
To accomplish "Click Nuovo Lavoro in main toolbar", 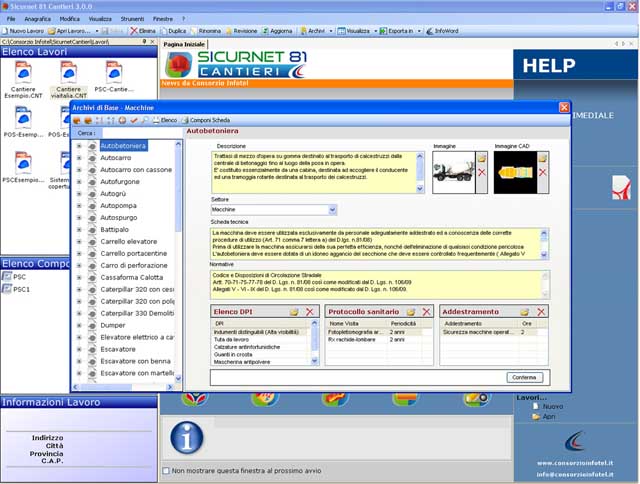I will [22, 31].
